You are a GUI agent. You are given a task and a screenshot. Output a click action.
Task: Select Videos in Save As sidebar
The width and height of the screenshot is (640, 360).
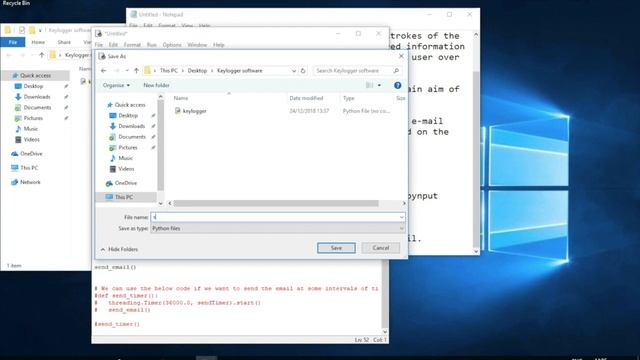[x=126, y=169]
